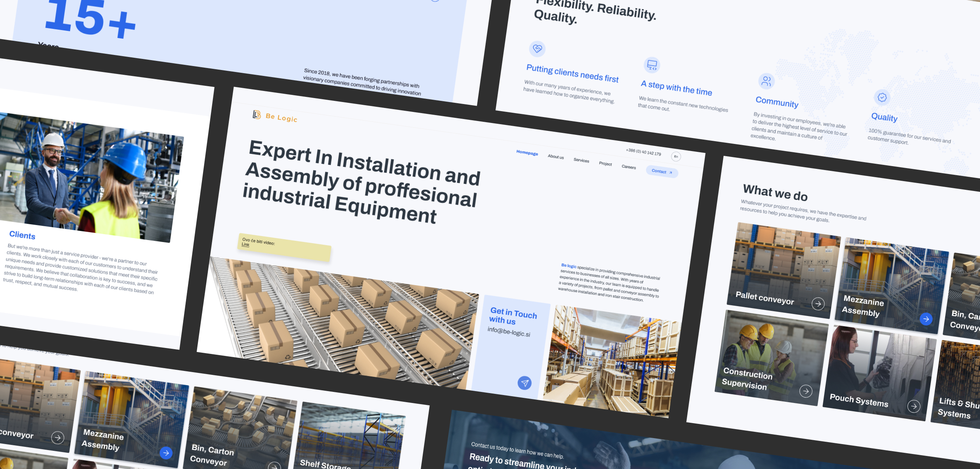Open the En language selector
The height and width of the screenshot is (469, 980).
[x=676, y=157]
